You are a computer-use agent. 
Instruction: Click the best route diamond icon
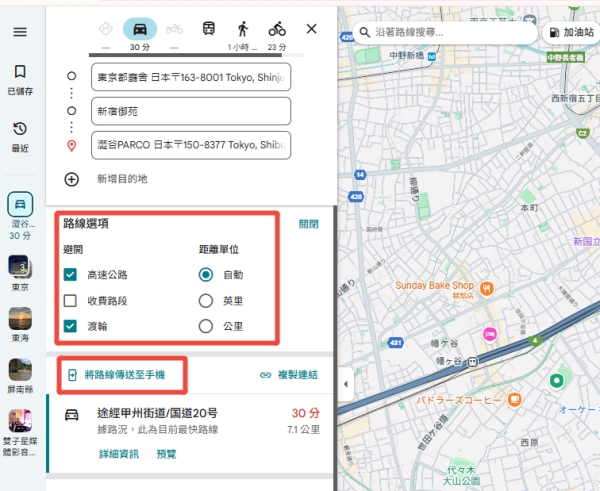(x=106, y=29)
